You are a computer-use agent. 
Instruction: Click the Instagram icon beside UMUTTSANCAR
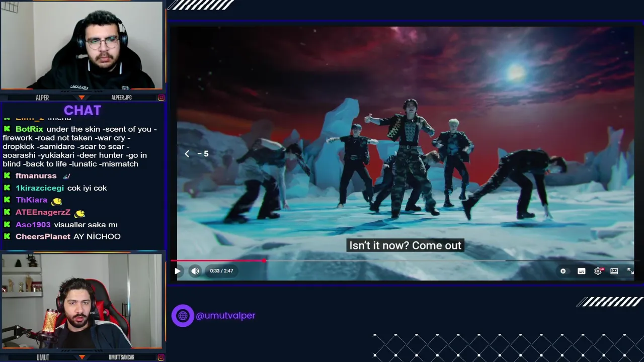[x=161, y=357]
